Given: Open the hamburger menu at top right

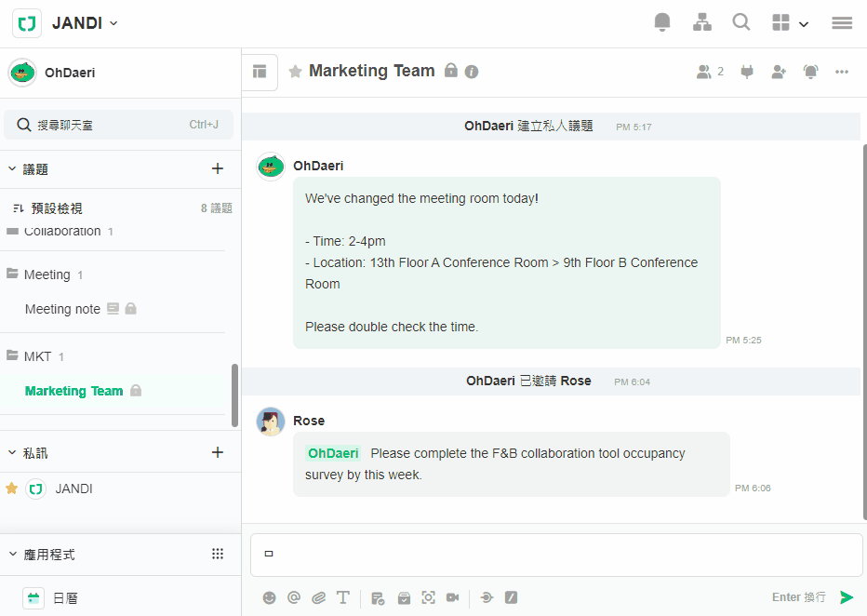Looking at the screenshot, I should pos(842,23).
